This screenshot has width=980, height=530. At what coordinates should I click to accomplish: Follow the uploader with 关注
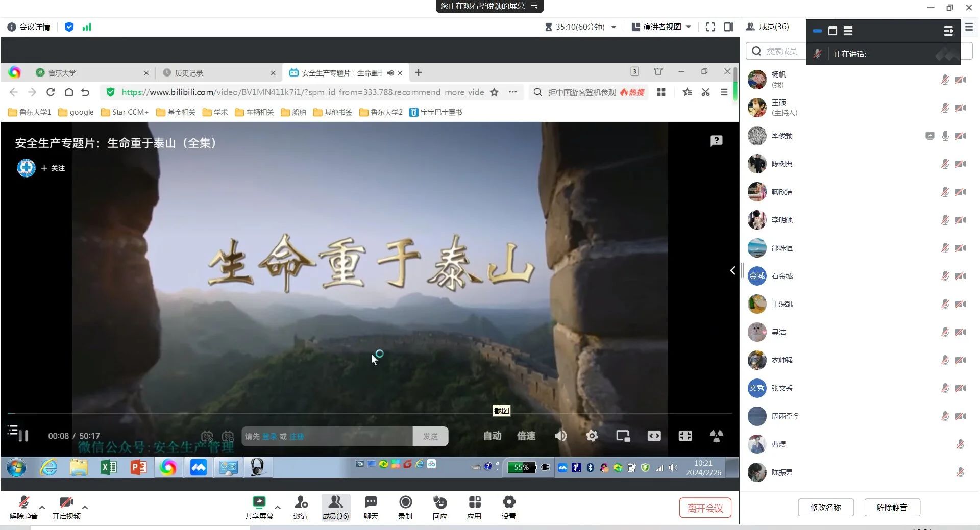click(x=53, y=168)
